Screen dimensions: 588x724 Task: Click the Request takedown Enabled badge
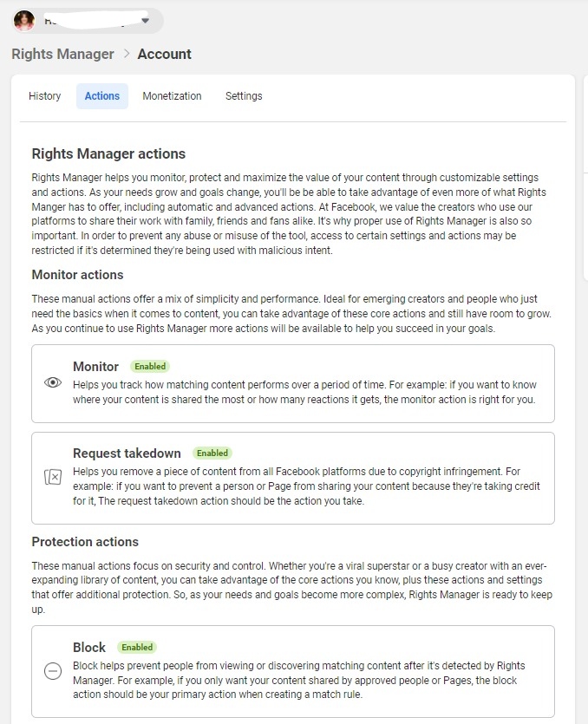212,453
